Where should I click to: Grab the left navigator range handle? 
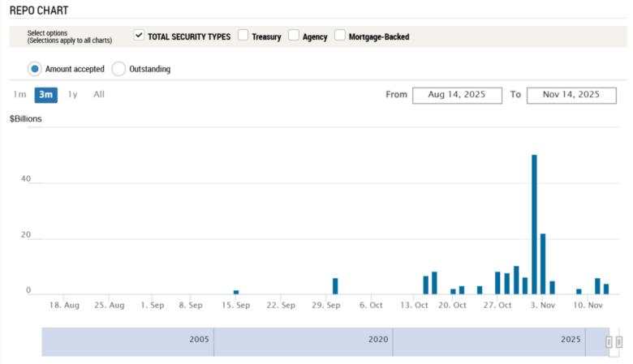tap(609, 342)
